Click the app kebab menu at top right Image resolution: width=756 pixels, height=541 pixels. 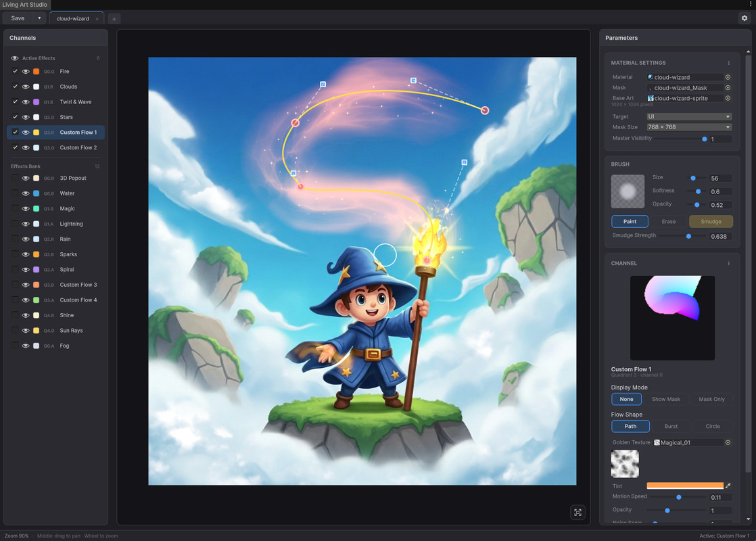(x=750, y=4)
